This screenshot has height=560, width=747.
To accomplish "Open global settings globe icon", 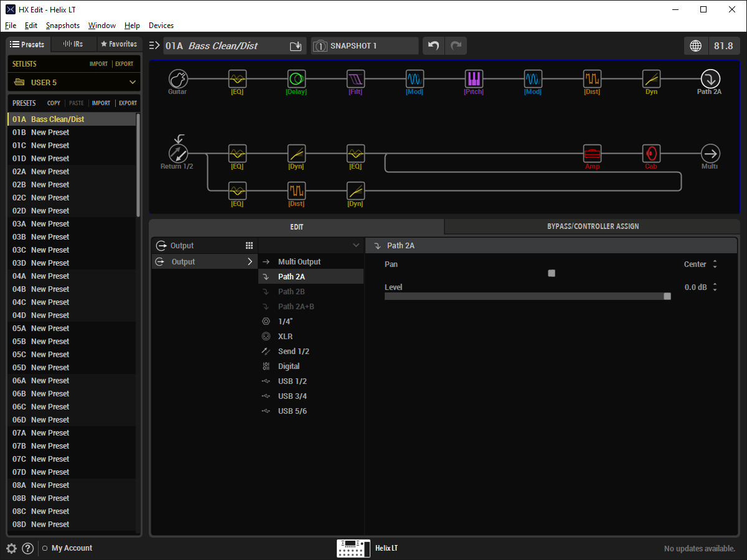I will point(696,46).
